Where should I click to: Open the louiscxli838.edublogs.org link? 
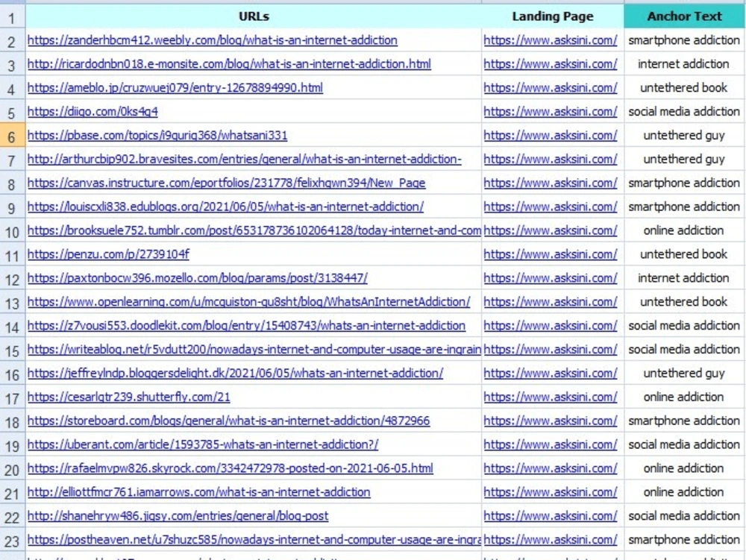pyautogui.click(x=225, y=207)
